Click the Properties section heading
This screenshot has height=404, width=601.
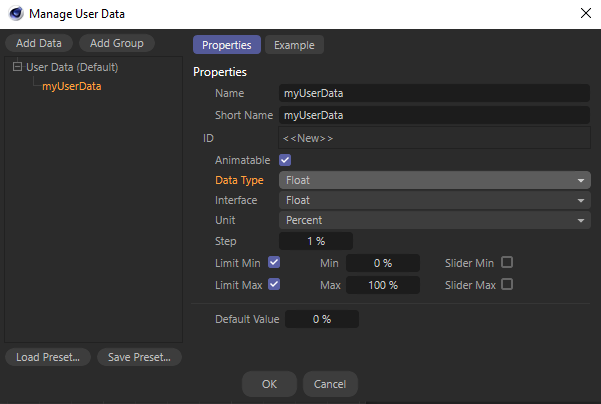220,72
